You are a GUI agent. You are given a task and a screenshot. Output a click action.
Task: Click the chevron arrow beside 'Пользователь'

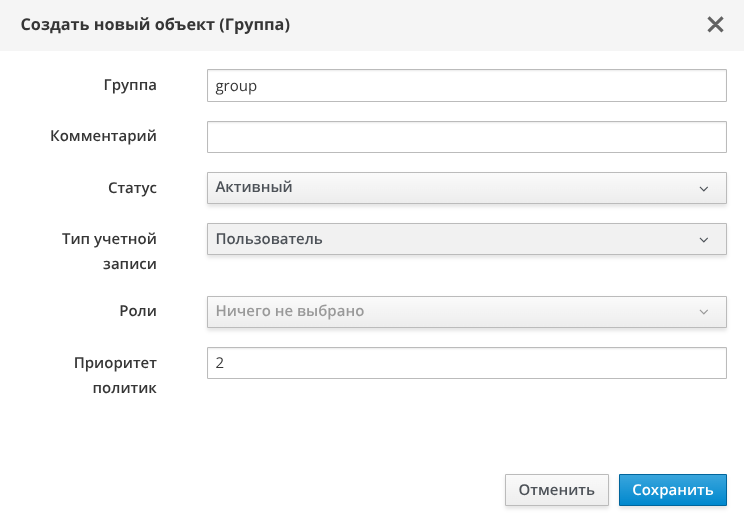(704, 240)
